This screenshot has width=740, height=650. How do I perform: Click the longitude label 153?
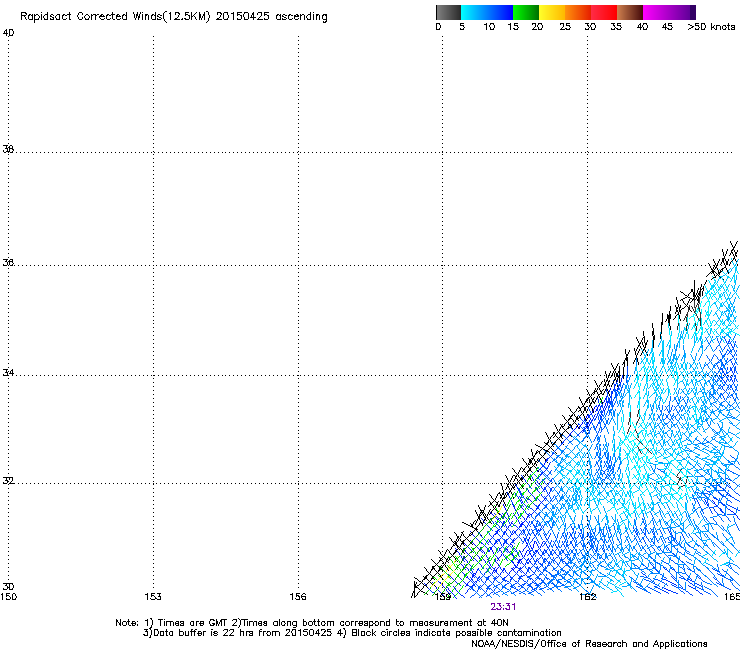[153, 597]
